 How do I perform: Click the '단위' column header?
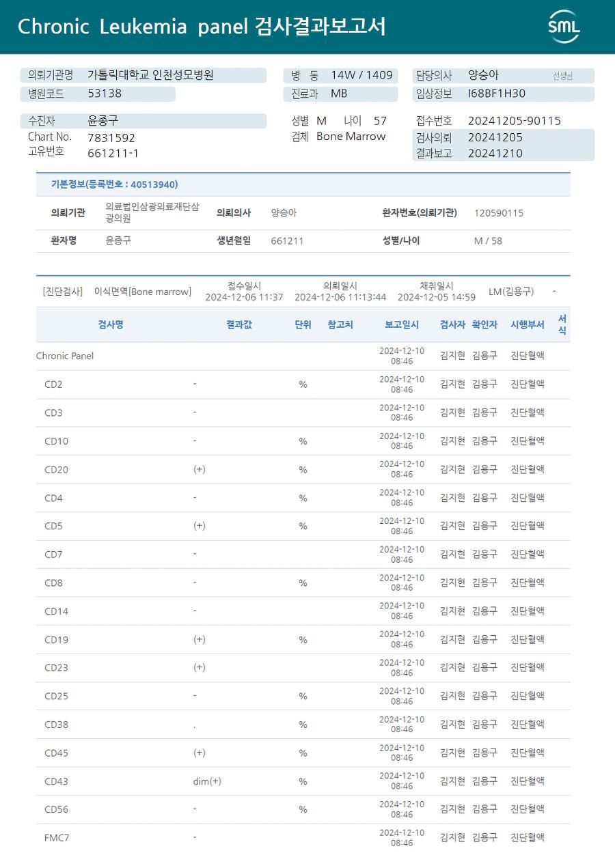[303, 325]
